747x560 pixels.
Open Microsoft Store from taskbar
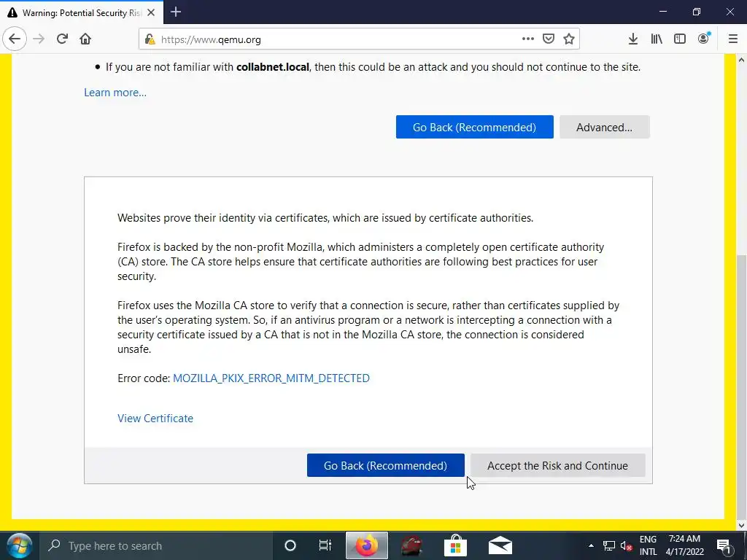point(455,545)
